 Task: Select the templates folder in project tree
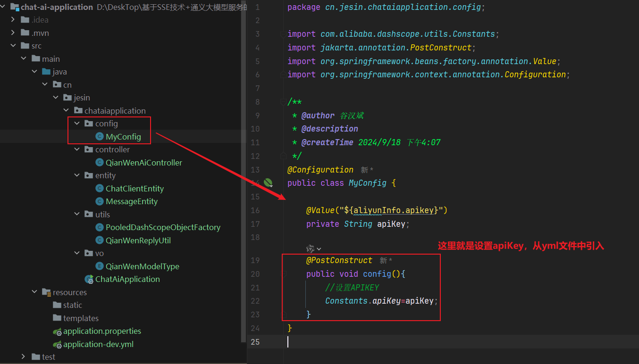pos(81,318)
